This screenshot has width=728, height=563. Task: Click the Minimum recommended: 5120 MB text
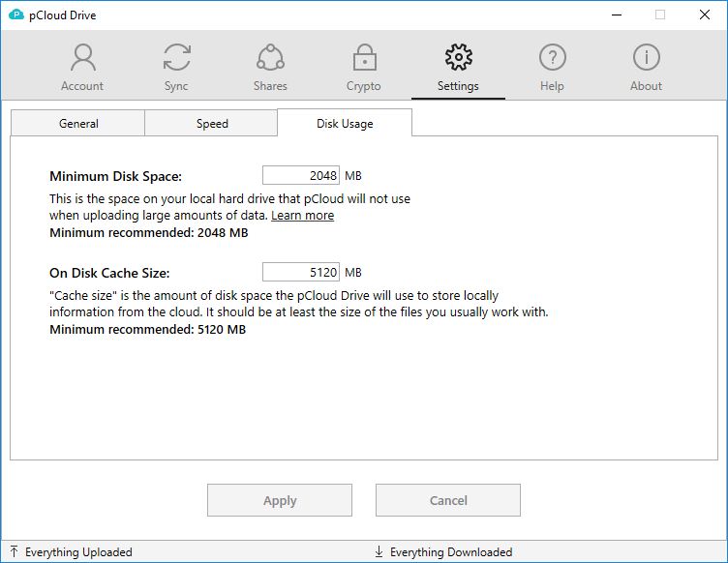[148, 330]
